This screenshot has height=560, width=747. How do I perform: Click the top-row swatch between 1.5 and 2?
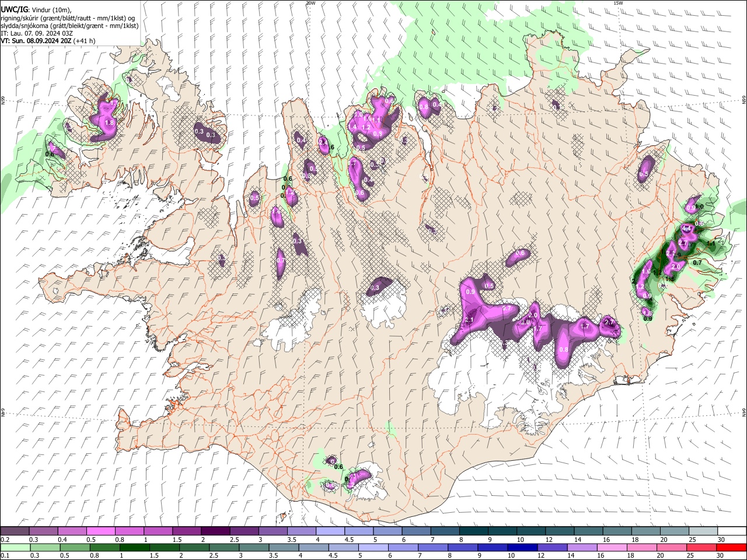click(187, 531)
